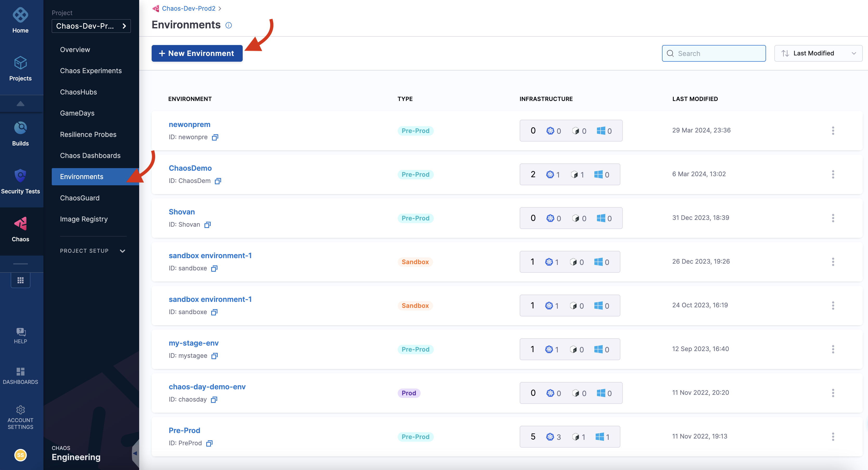This screenshot has width=868, height=470.
Task: Focus the environment Search field
Action: (x=714, y=53)
